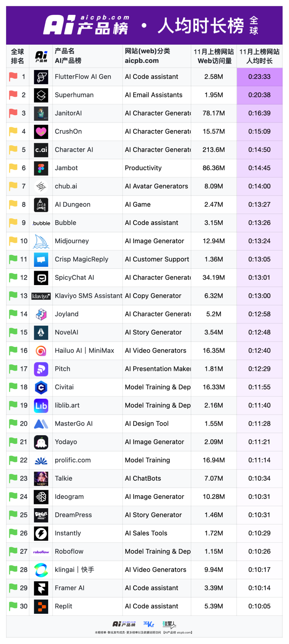
Task: Click the 36Kr logo in the footer
Action: [149, 624]
